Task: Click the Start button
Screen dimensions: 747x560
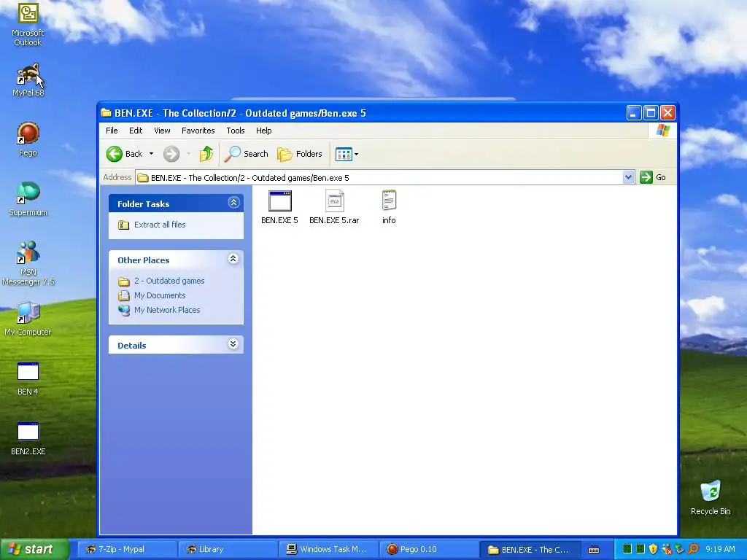Action: click(34, 549)
